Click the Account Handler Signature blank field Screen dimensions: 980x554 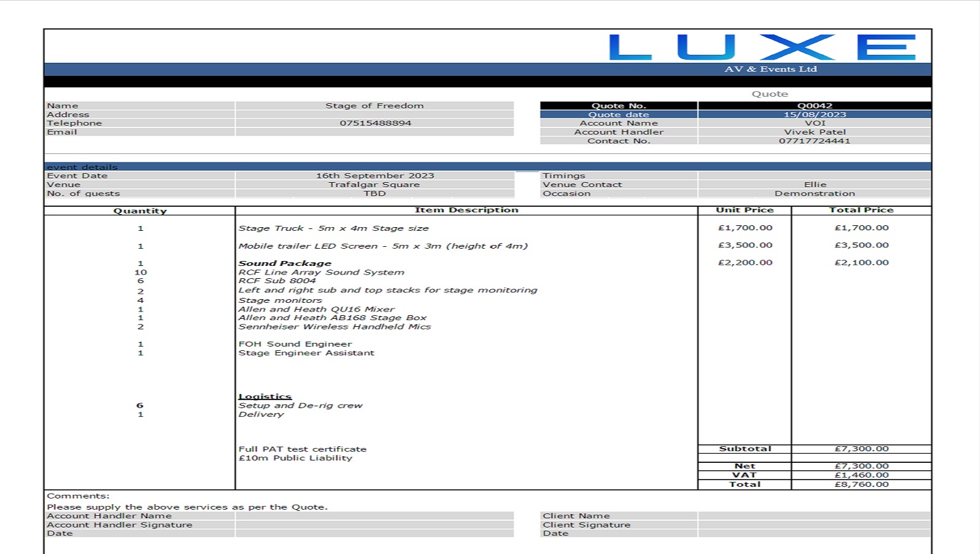coord(375,525)
